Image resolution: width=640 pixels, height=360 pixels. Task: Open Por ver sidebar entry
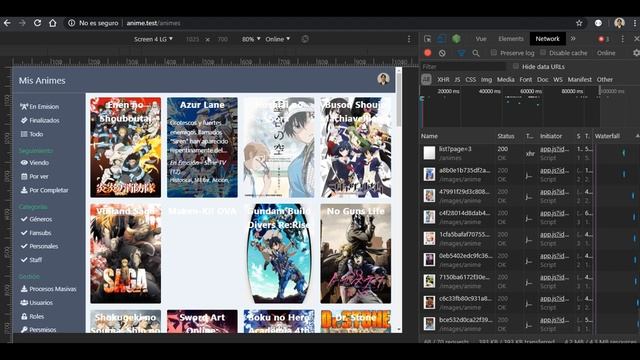click(x=35, y=176)
